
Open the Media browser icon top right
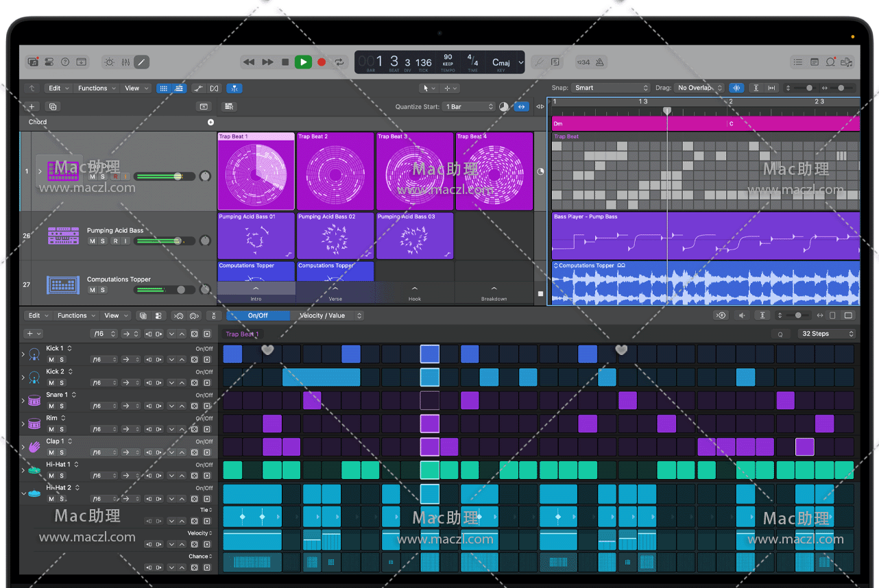(847, 62)
